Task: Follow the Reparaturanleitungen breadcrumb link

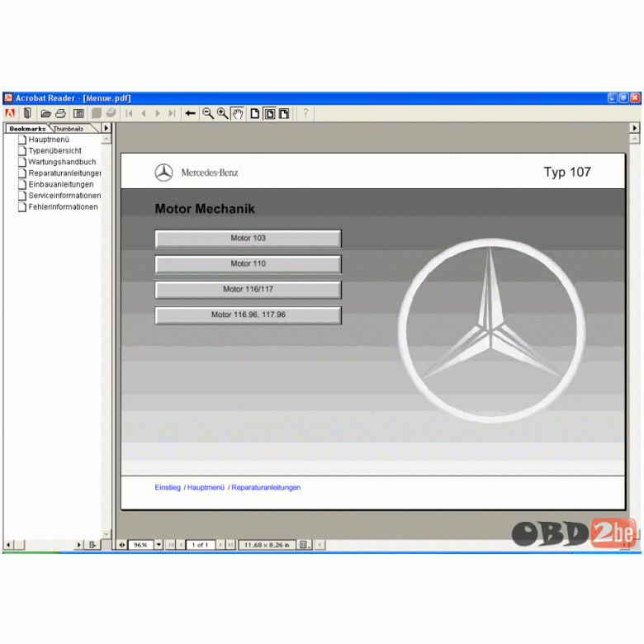Action: [x=266, y=487]
